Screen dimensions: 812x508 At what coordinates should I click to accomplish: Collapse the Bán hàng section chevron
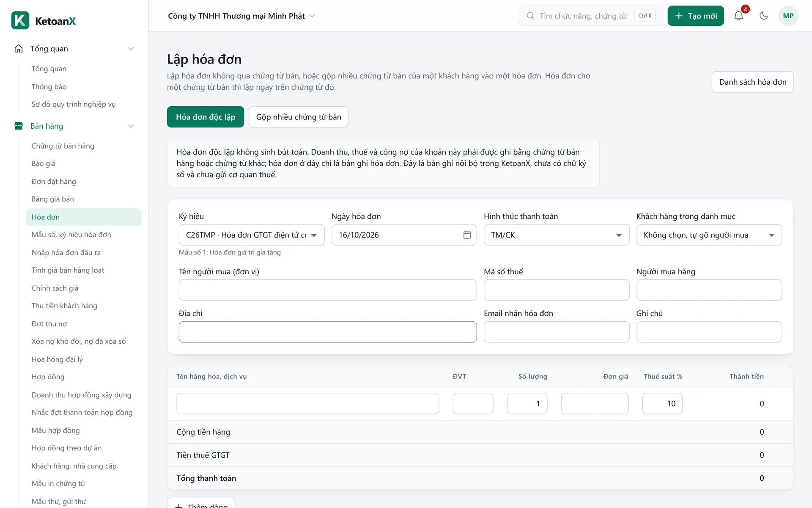(x=131, y=126)
